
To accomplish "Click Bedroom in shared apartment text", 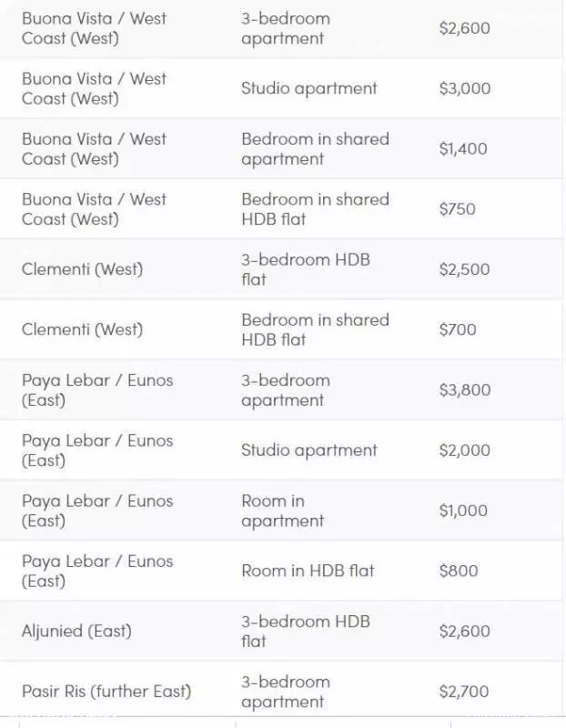I will (315, 148).
